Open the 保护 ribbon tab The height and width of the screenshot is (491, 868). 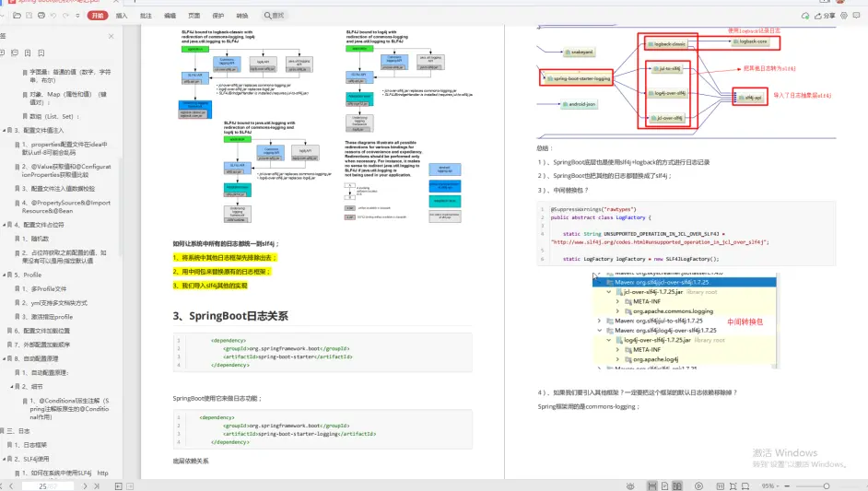[x=218, y=16]
